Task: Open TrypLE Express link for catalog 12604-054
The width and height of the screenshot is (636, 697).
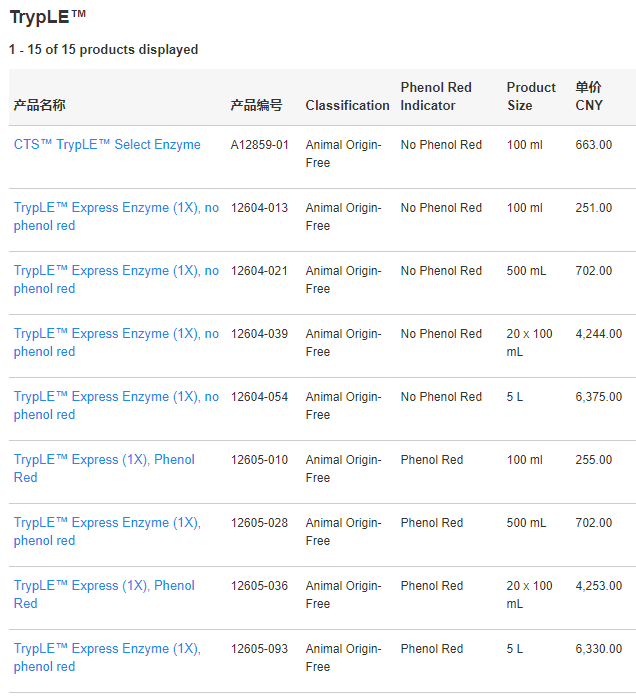Action: (116, 405)
